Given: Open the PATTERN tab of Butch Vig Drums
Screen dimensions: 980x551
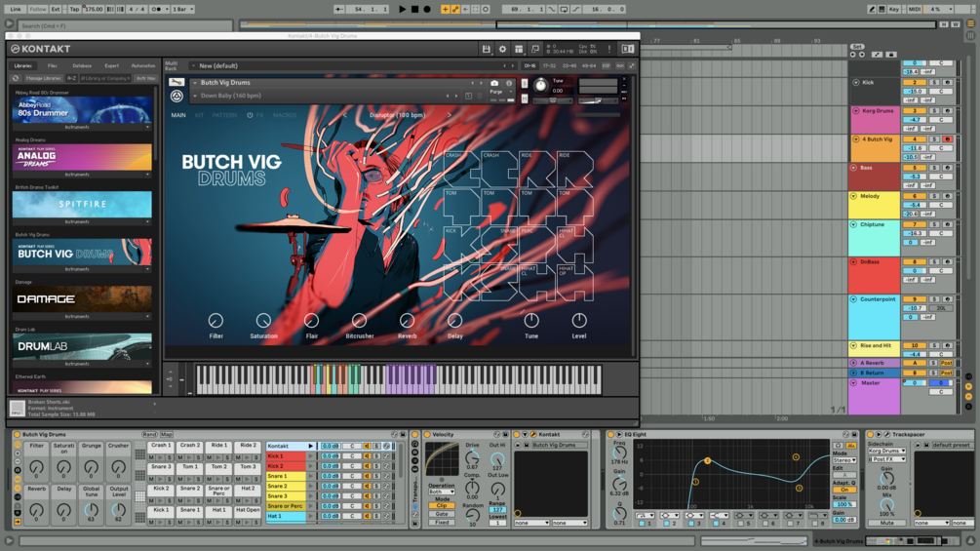Looking at the screenshot, I should tap(224, 115).
